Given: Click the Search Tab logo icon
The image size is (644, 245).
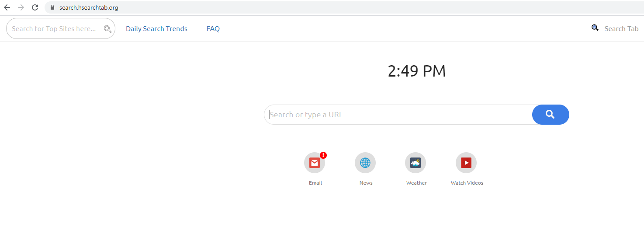Looking at the screenshot, I should pyautogui.click(x=595, y=28).
